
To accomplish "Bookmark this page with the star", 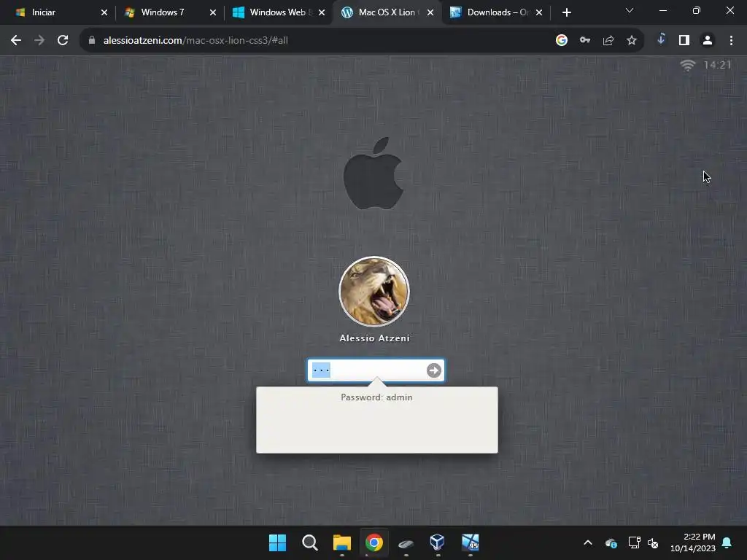I will coord(632,41).
